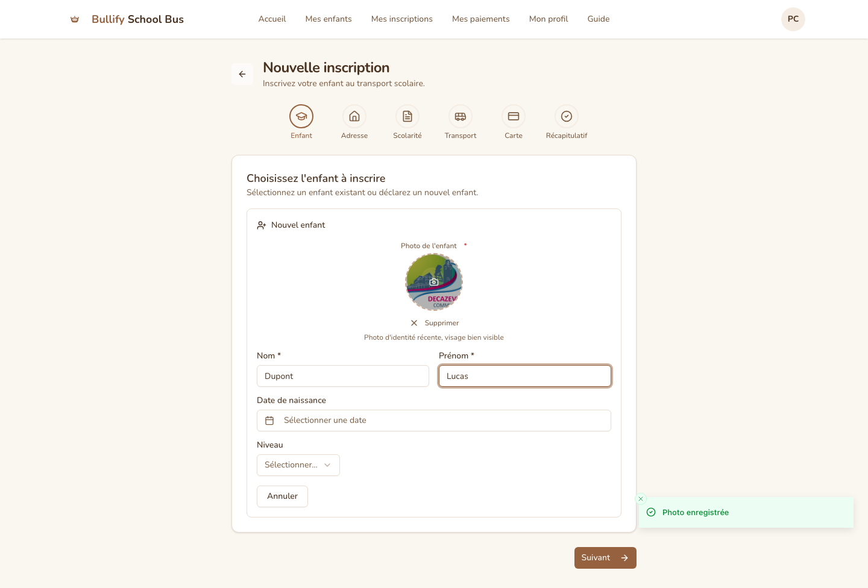Remove photo with Supprimer link
Screen dimensions: 868x588
pos(435,323)
